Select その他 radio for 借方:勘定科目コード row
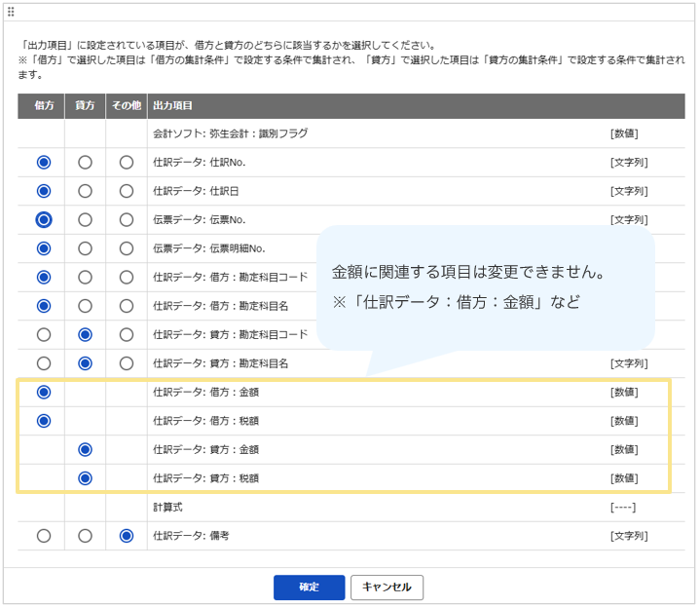This screenshot has width=700, height=606. (127, 278)
